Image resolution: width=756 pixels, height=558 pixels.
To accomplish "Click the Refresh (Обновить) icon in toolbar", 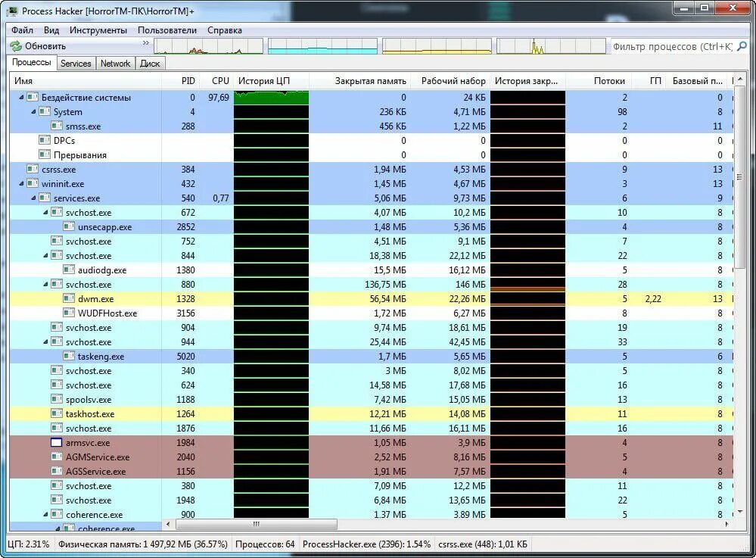I will point(16,46).
